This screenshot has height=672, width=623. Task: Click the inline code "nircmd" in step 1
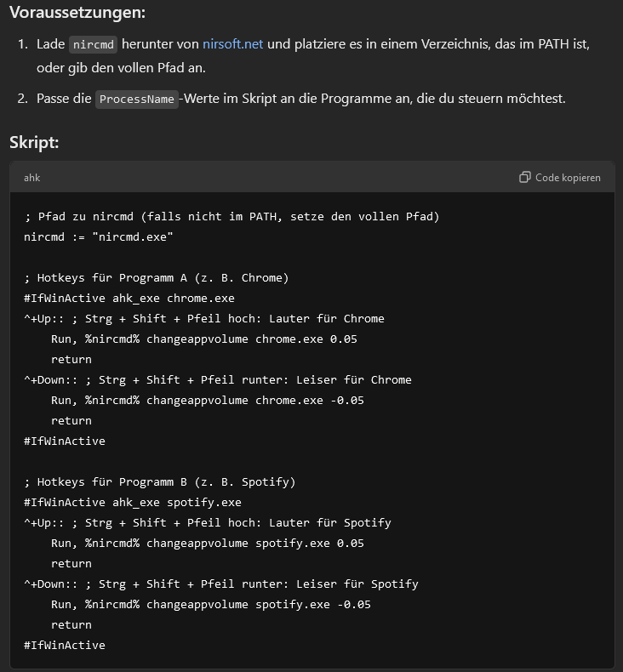(94, 44)
